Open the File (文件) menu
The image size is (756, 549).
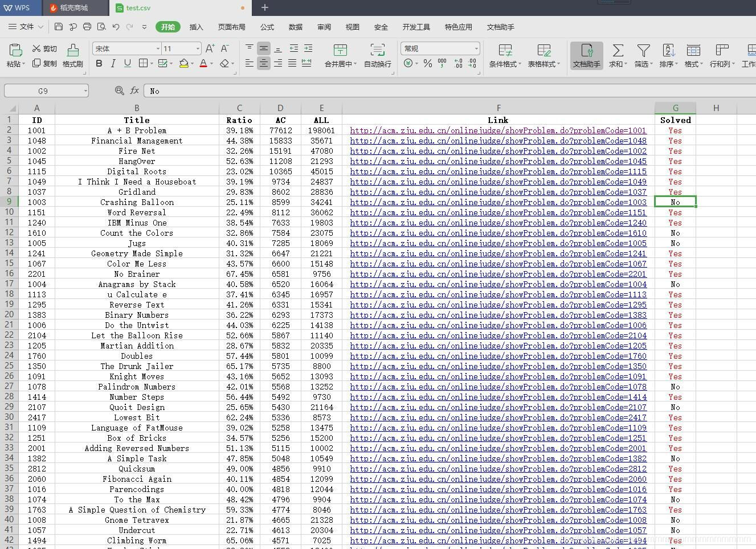point(26,27)
